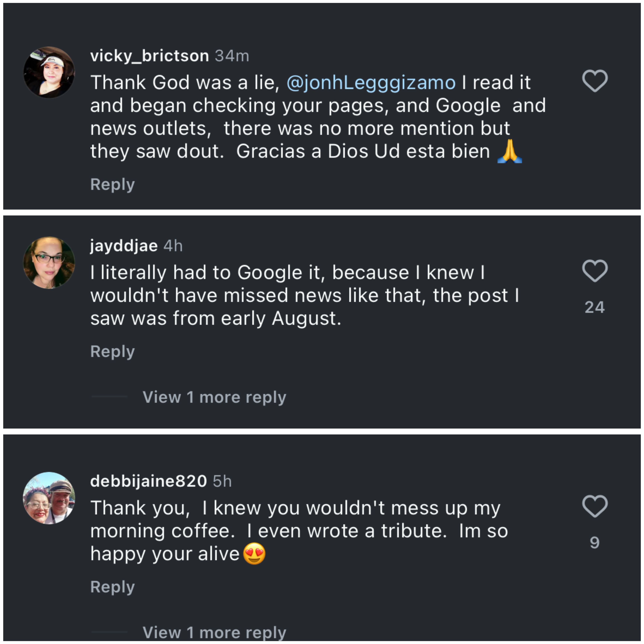Open the vicky_brictson username link
This screenshot has height=644, width=644.
coord(149,56)
